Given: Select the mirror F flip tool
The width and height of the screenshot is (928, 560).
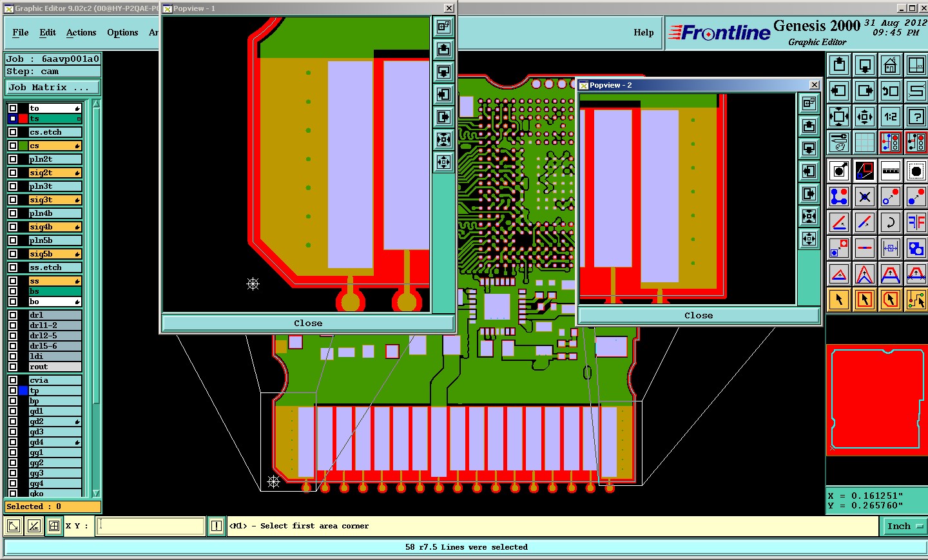Looking at the screenshot, I should (x=916, y=222).
